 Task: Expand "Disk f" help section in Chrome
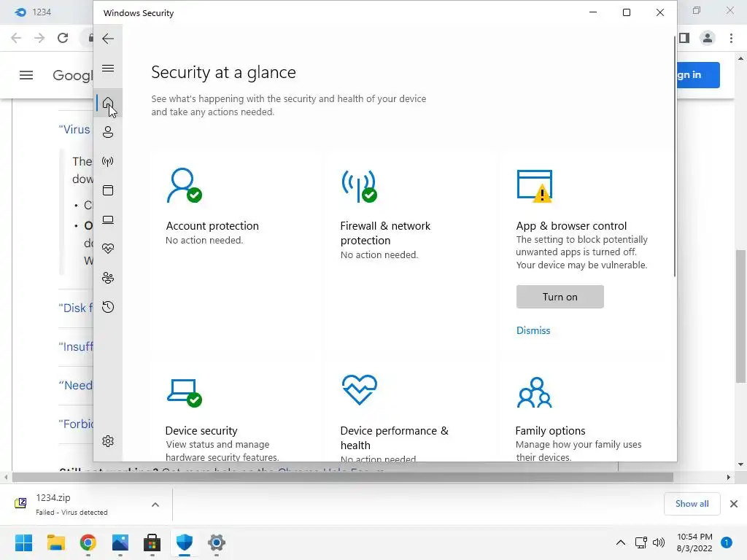(x=75, y=308)
